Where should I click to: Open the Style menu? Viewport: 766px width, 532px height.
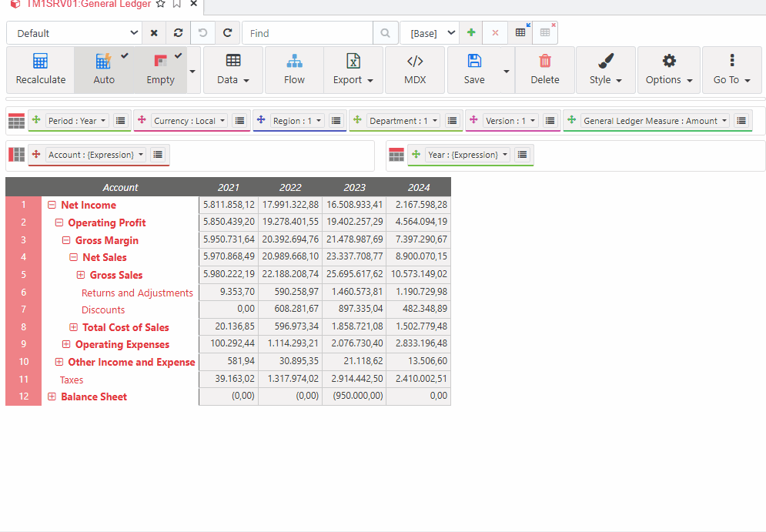[x=605, y=69]
